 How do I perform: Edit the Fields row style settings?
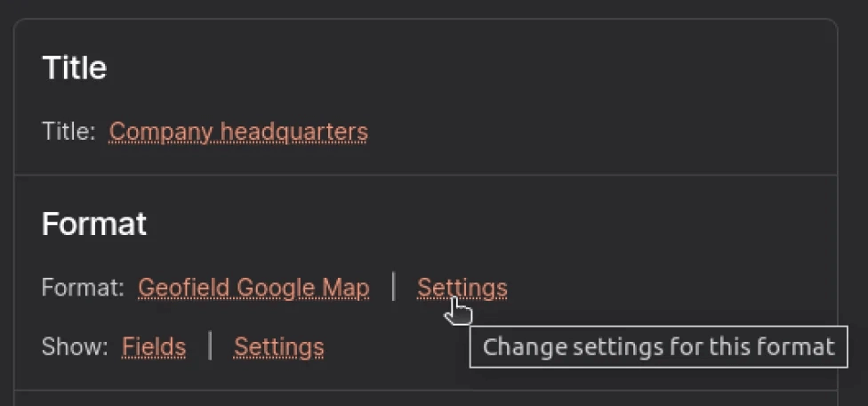pyautogui.click(x=278, y=346)
